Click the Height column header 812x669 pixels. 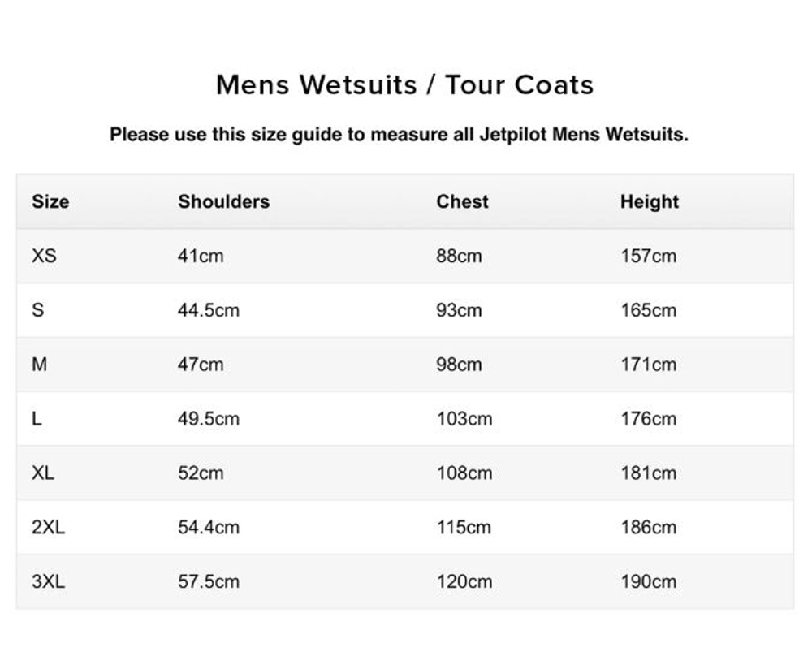pyautogui.click(x=649, y=201)
